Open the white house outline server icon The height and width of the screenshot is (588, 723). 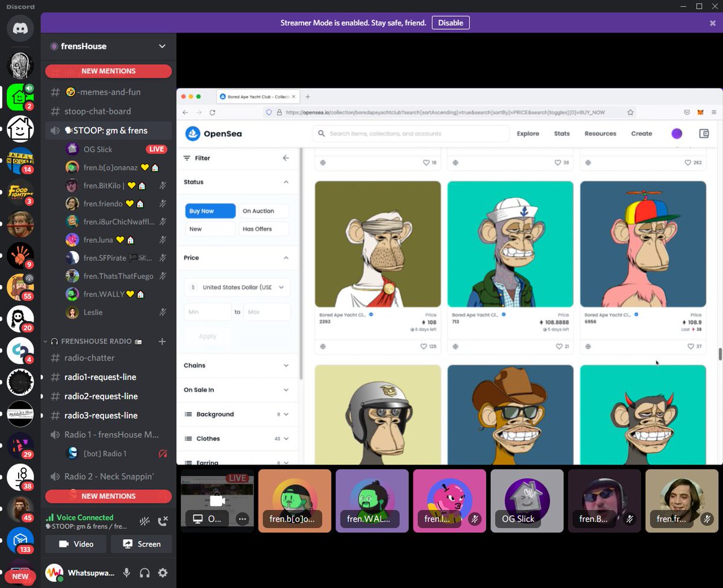20,128
